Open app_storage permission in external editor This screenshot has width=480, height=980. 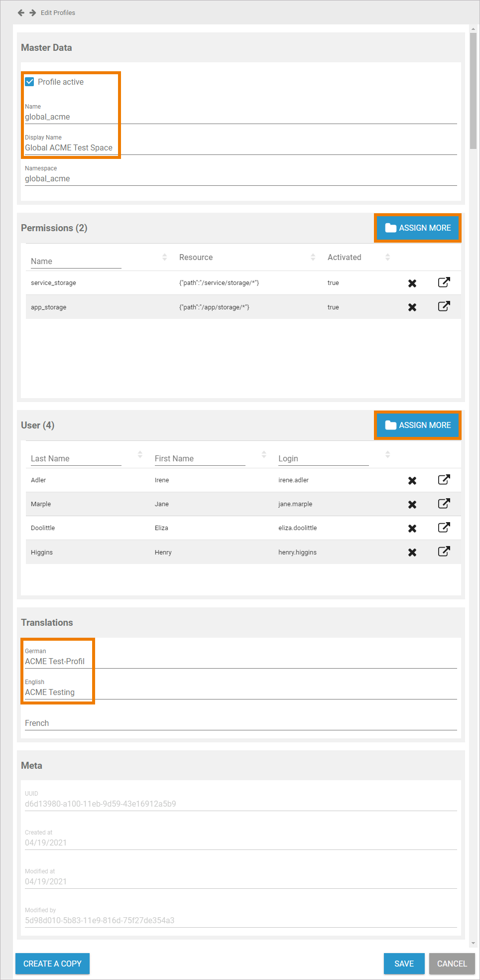[444, 306]
